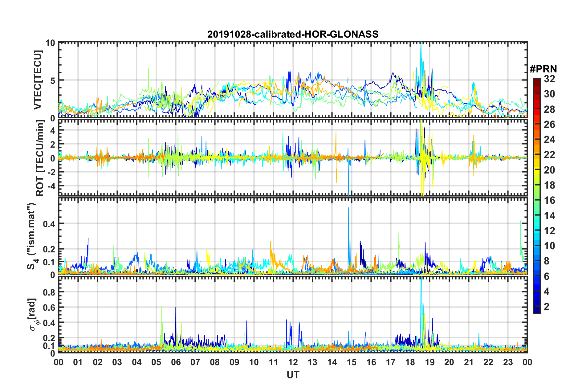The image size is (586, 392).
Task: Select the "UT" x-axis label
Action: 293,375
